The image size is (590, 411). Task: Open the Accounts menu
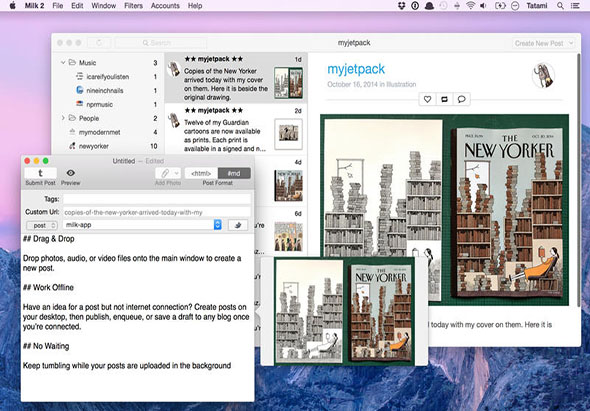pyautogui.click(x=165, y=6)
